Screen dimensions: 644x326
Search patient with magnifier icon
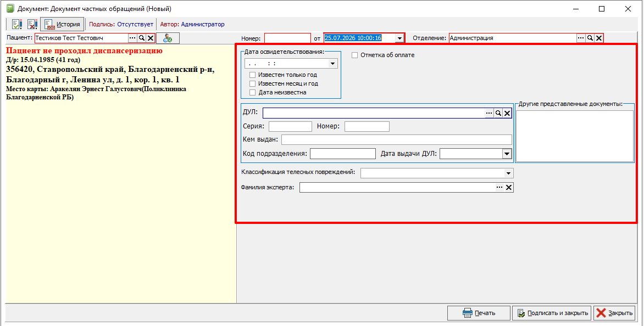pyautogui.click(x=142, y=38)
